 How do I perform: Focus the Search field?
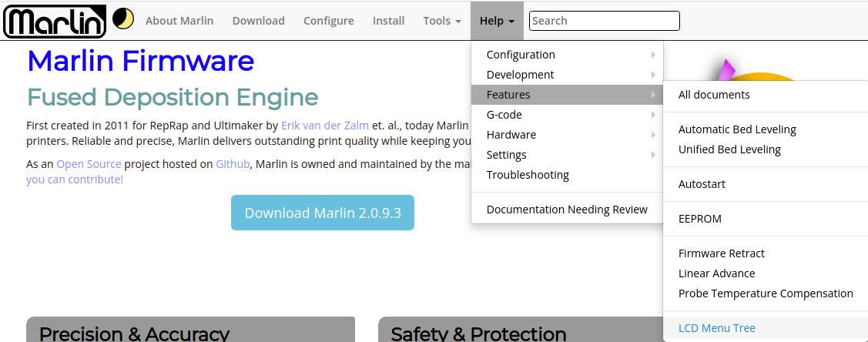click(x=605, y=21)
